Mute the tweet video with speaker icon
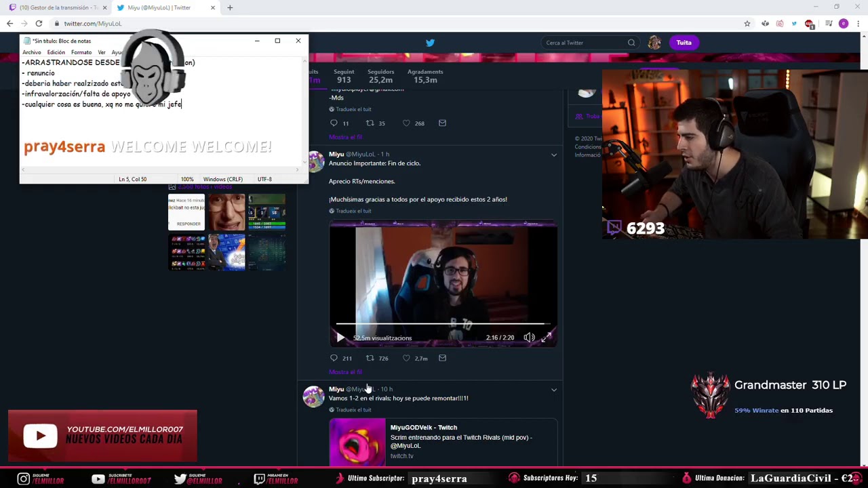The image size is (868, 488). click(529, 338)
